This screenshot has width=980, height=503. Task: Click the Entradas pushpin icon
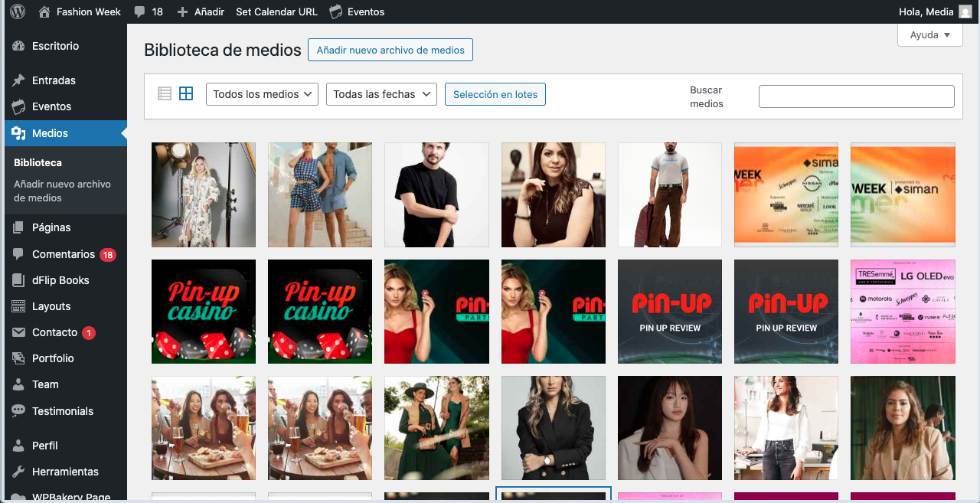tap(19, 80)
